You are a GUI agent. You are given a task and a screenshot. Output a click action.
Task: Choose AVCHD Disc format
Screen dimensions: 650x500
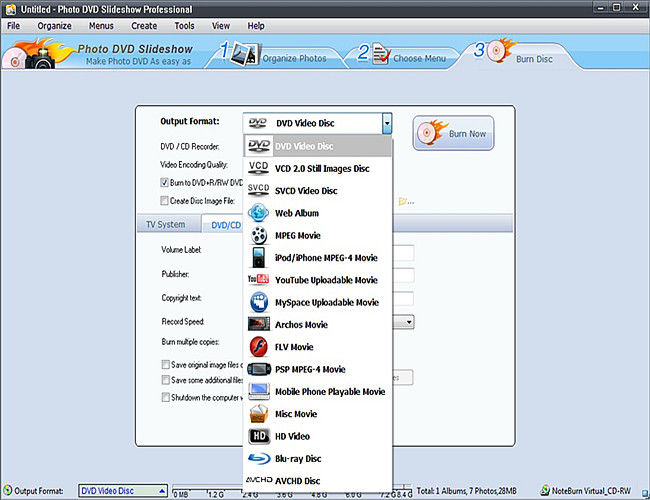318,481
